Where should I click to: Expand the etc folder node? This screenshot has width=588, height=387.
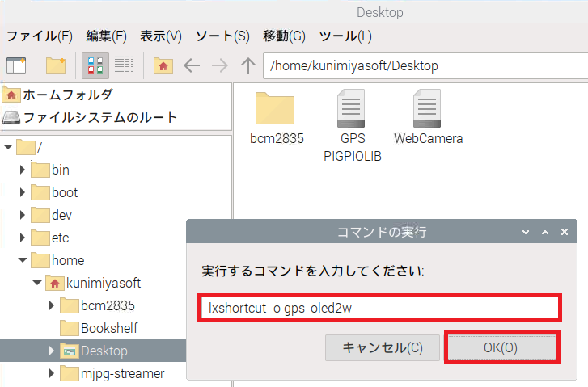pos(23,238)
